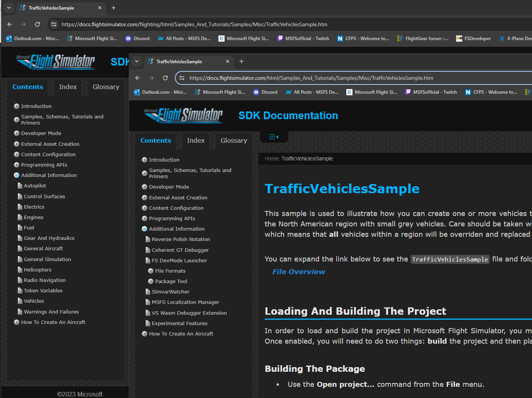Switch to the Index tab in the rear window
The height and width of the screenshot is (398, 532).
click(x=68, y=87)
